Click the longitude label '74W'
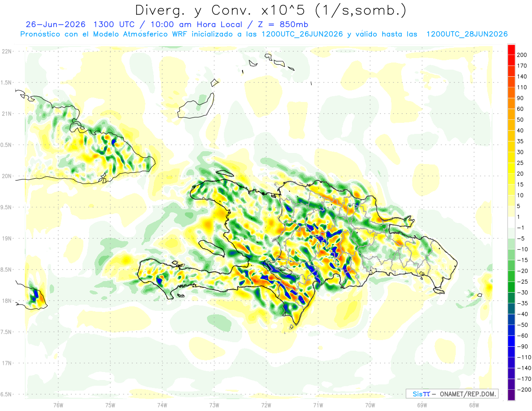Image resolution: width=532 pixels, height=411 pixels. coord(162,405)
